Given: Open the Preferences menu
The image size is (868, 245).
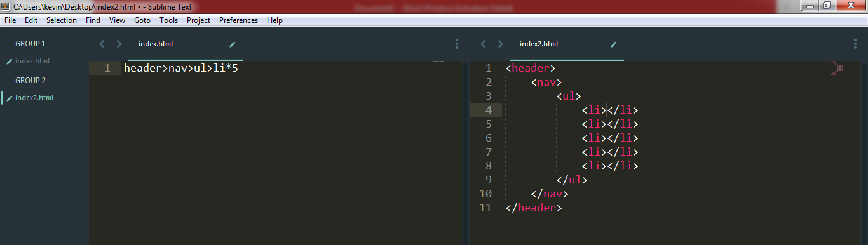Looking at the screenshot, I should [239, 20].
